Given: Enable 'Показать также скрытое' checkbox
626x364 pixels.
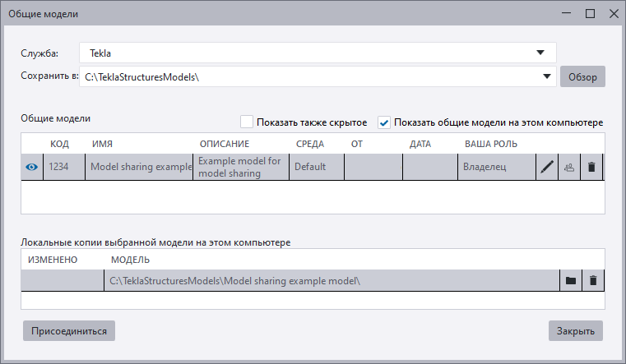Looking at the screenshot, I should coord(247,122).
